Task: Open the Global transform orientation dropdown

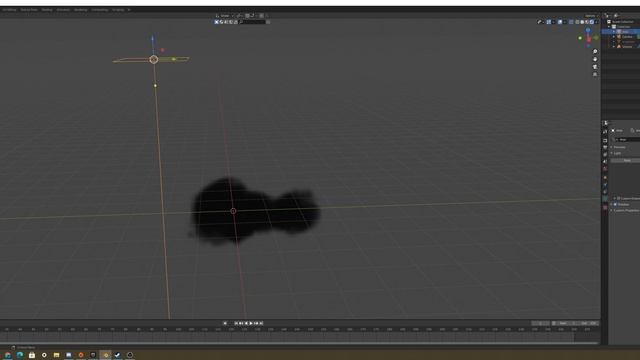Action: pyautogui.click(x=224, y=16)
